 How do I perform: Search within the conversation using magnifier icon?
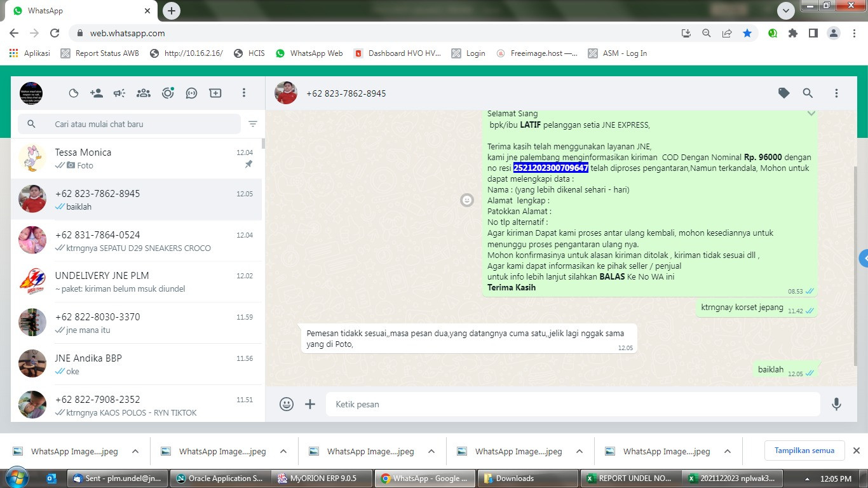(x=808, y=93)
